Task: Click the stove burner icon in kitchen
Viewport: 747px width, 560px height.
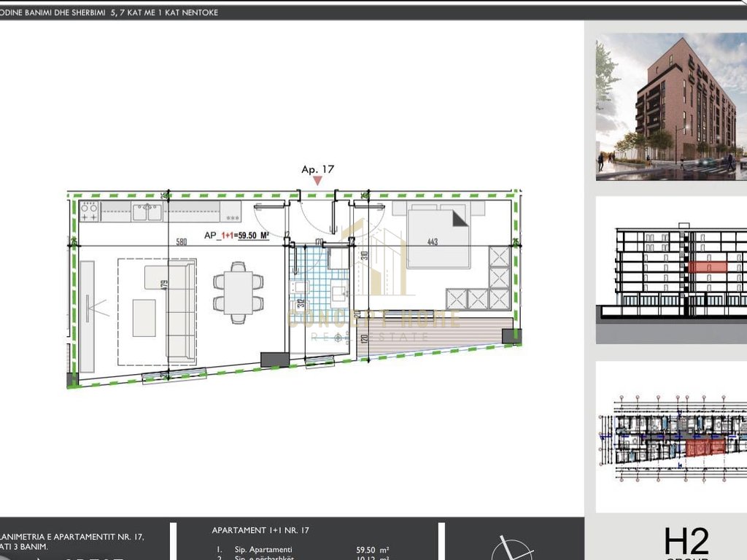Action: tap(89, 211)
